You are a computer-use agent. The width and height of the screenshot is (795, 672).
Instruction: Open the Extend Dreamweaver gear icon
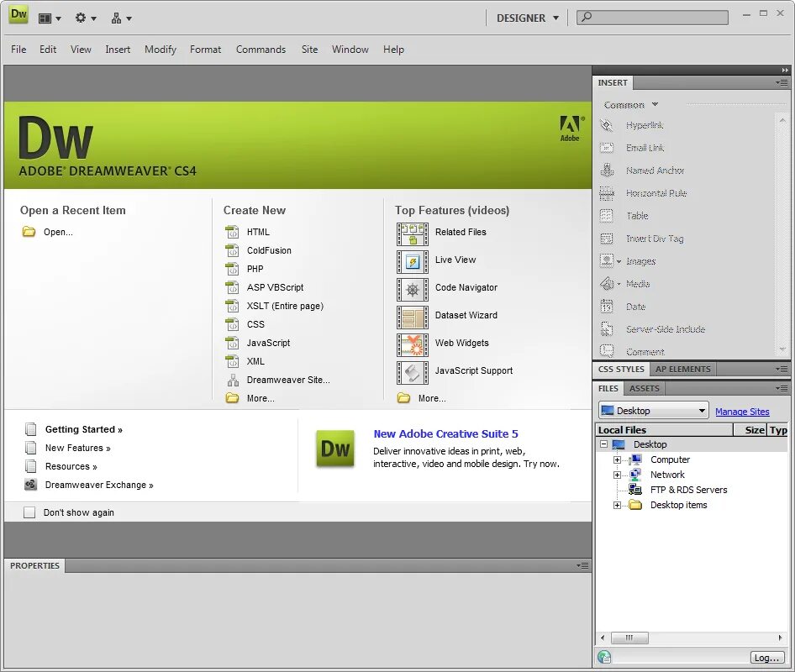coord(85,18)
